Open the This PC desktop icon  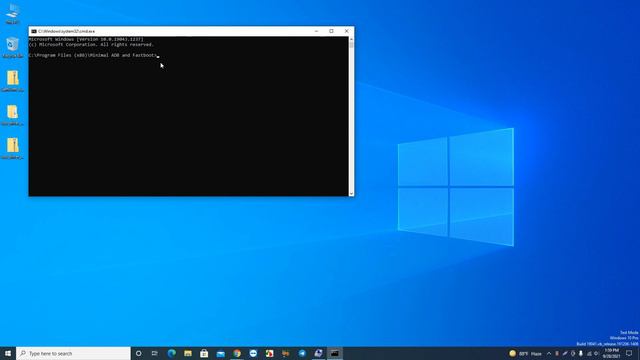(12, 13)
